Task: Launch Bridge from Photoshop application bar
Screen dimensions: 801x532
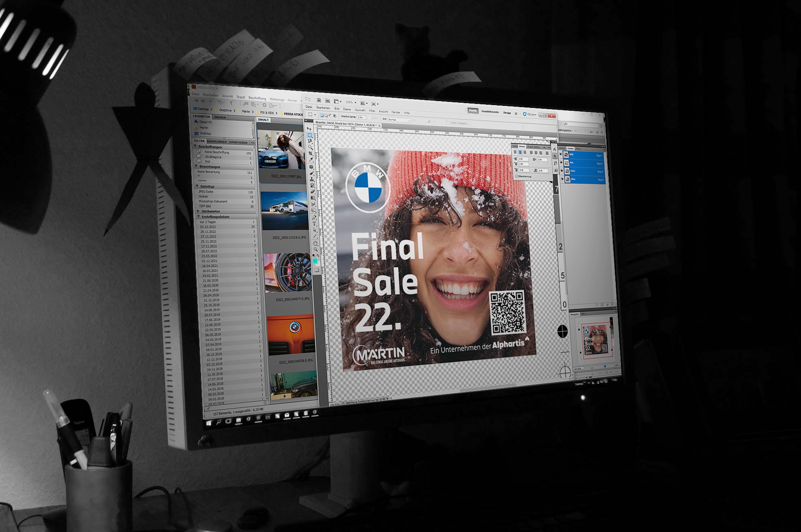Action: tap(319, 100)
